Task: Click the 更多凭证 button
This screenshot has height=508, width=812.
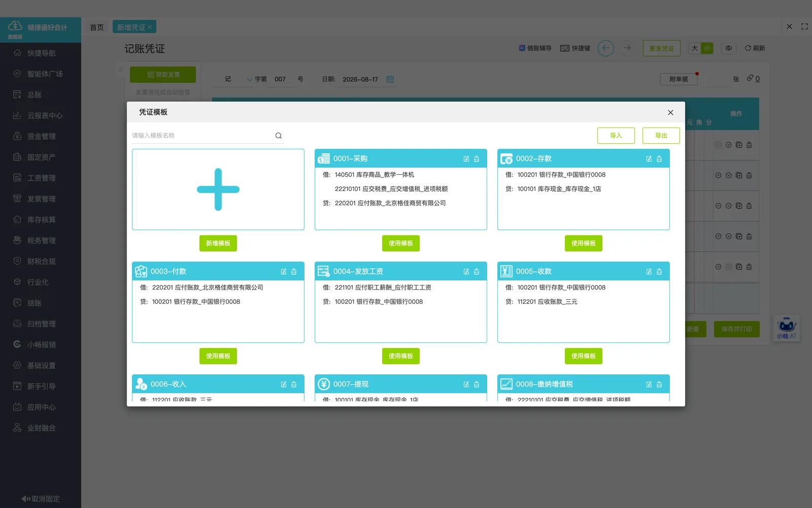Action: pos(662,48)
